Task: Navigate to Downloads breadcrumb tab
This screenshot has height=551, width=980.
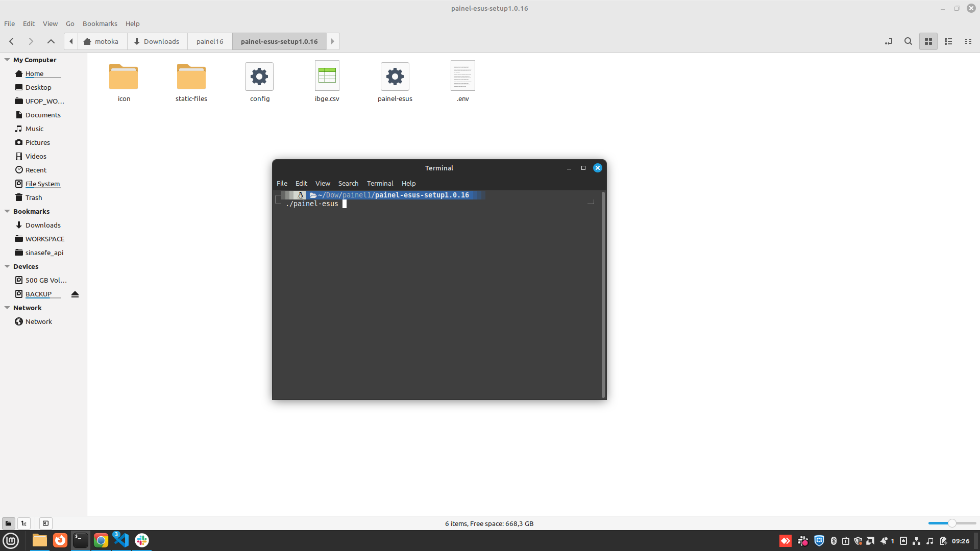Action: [156, 41]
